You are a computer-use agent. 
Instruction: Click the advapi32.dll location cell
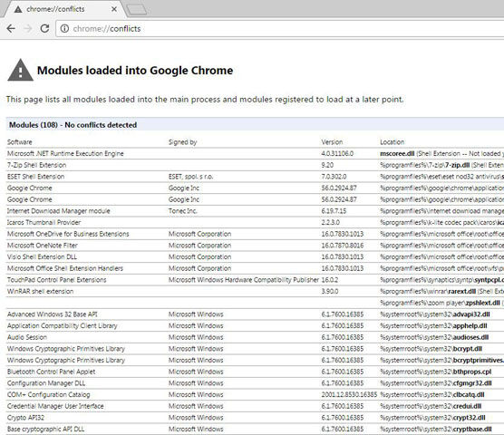[x=435, y=314]
